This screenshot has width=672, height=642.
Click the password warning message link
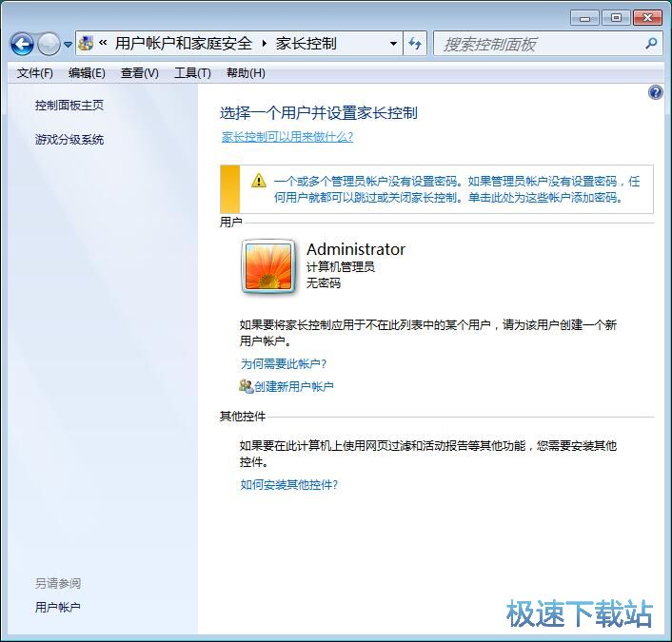coord(457,189)
